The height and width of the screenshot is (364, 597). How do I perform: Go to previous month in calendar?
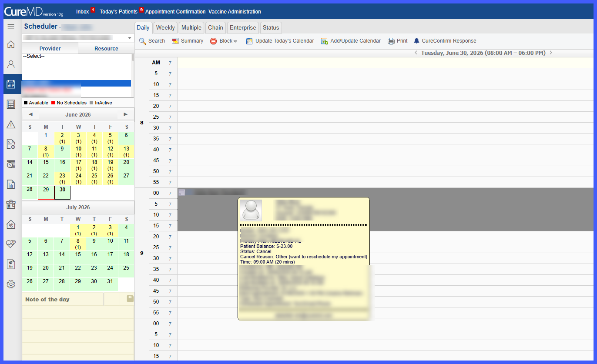coord(30,114)
